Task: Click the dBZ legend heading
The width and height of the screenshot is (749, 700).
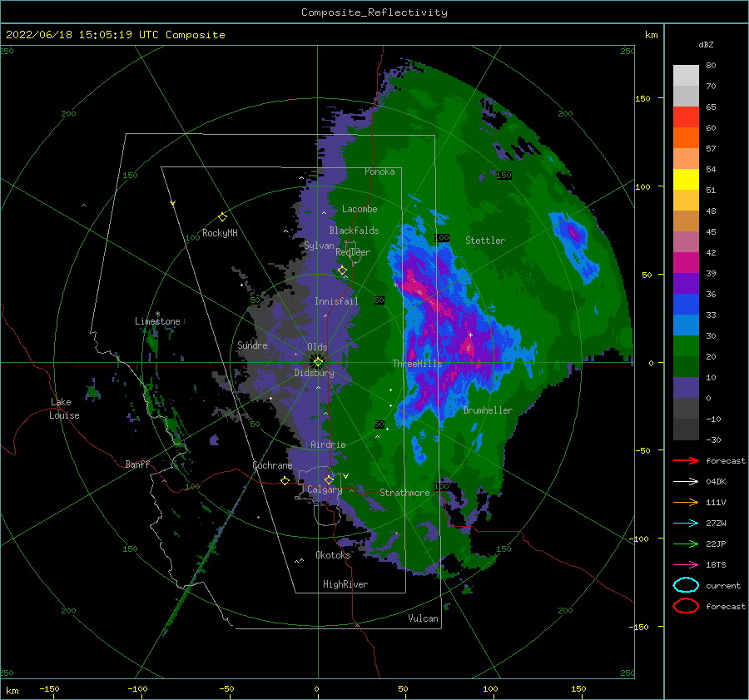Action: pos(706,44)
